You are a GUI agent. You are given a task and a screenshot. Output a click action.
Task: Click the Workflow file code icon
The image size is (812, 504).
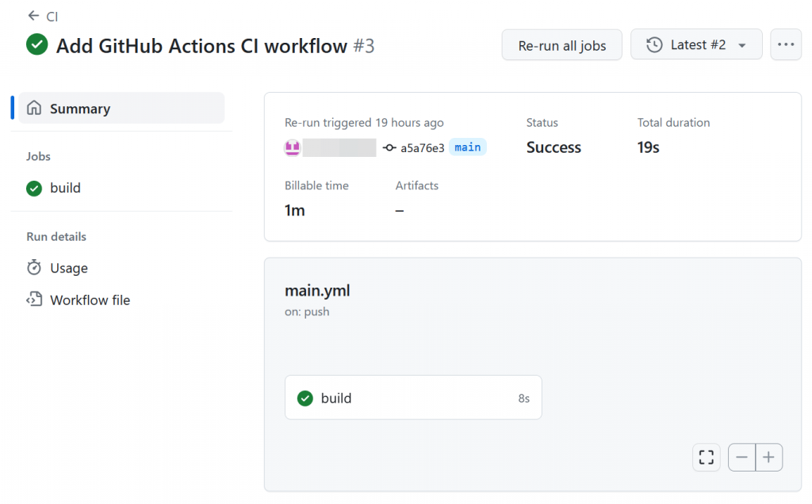[34, 300]
